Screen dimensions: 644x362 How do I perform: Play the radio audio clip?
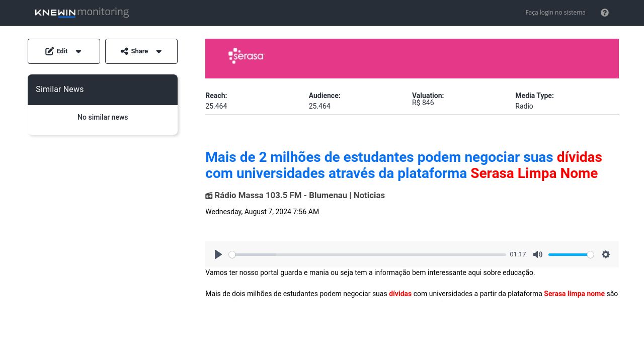pos(218,254)
